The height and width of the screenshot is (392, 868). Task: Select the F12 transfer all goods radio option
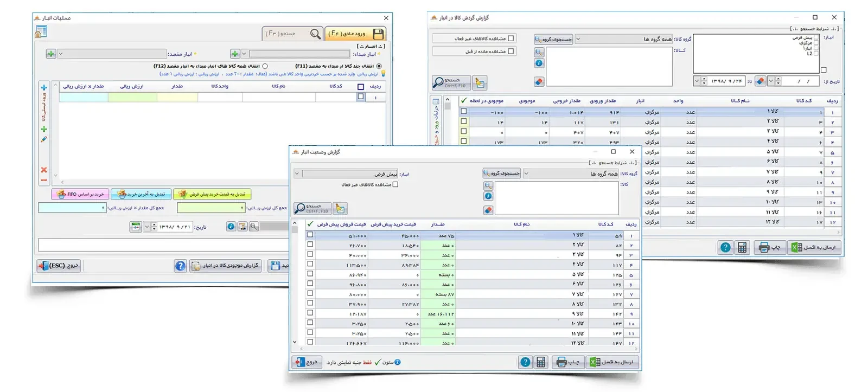(265, 66)
